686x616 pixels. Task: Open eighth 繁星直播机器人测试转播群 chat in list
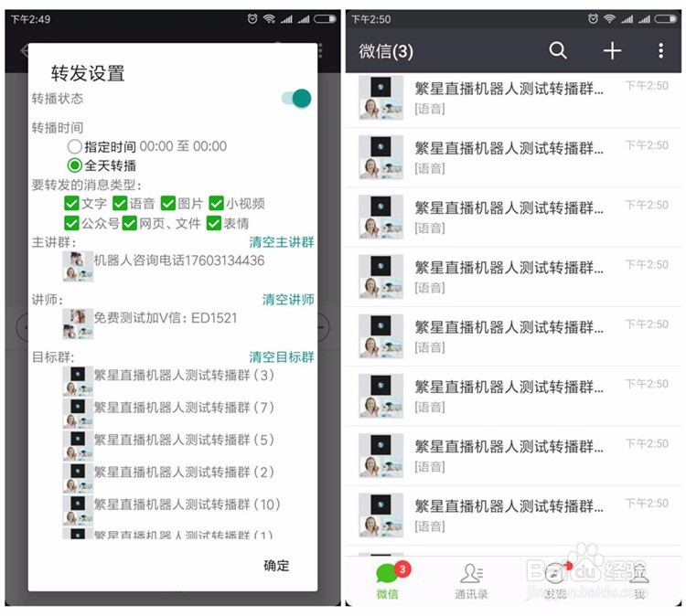coord(513,515)
